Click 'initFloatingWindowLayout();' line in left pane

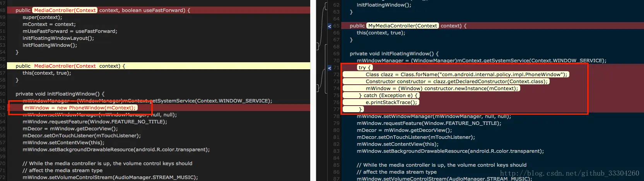(x=58, y=38)
